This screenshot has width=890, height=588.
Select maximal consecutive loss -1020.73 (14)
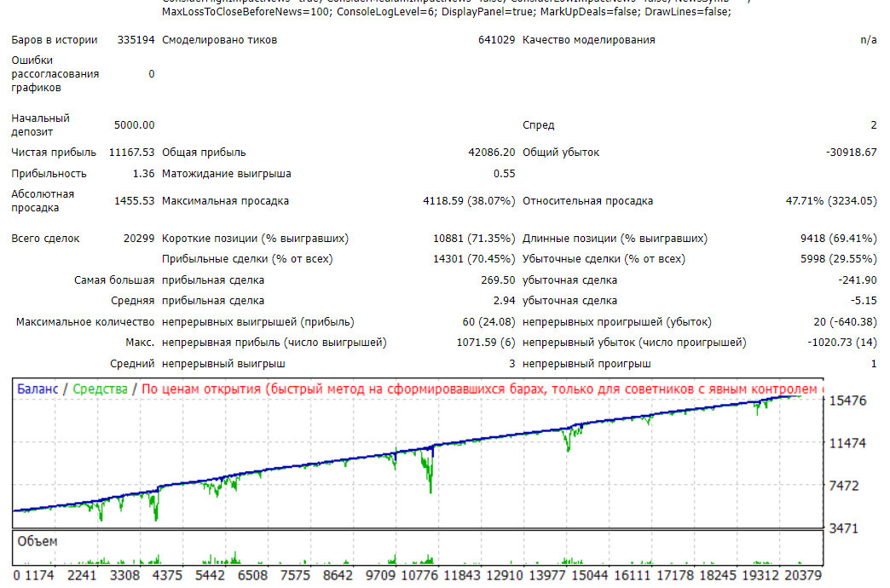(x=841, y=343)
